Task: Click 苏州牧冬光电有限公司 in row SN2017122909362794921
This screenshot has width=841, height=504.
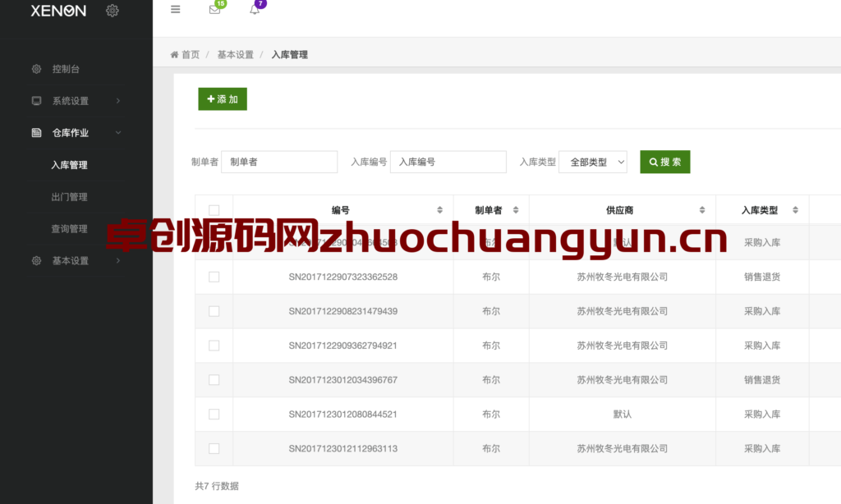Action: point(623,346)
